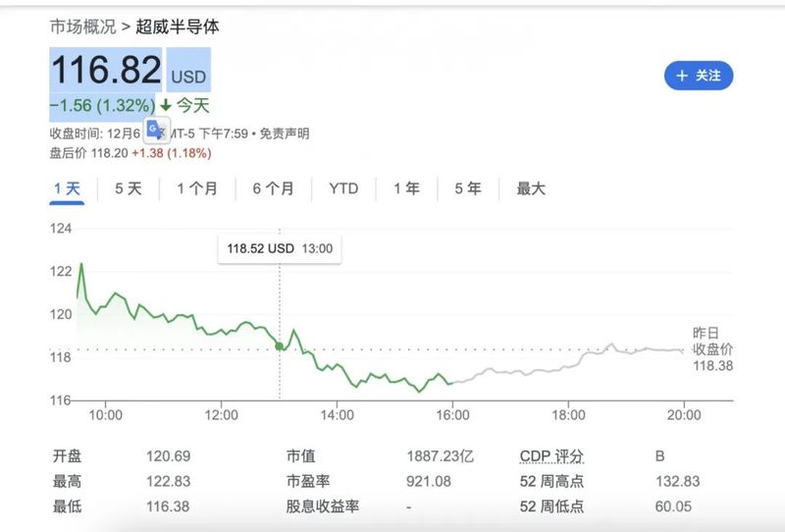Open the 市场概况 breadcrumb link

click(82, 27)
